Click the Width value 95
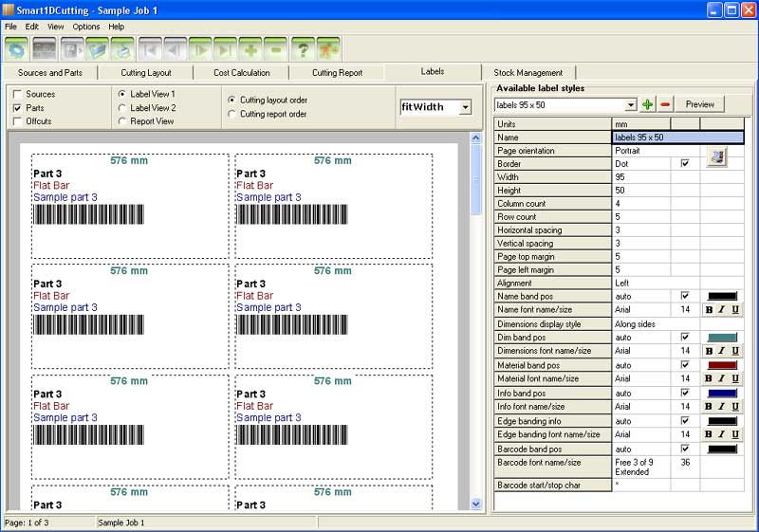 (641, 177)
